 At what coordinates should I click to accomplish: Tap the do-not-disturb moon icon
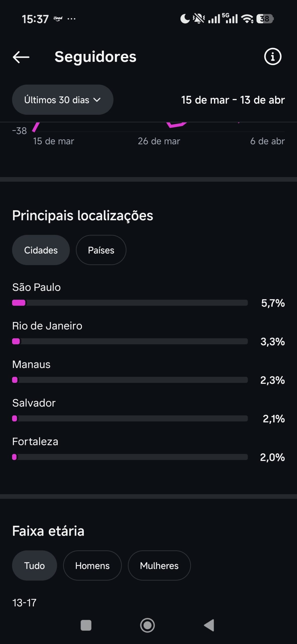coord(185,19)
